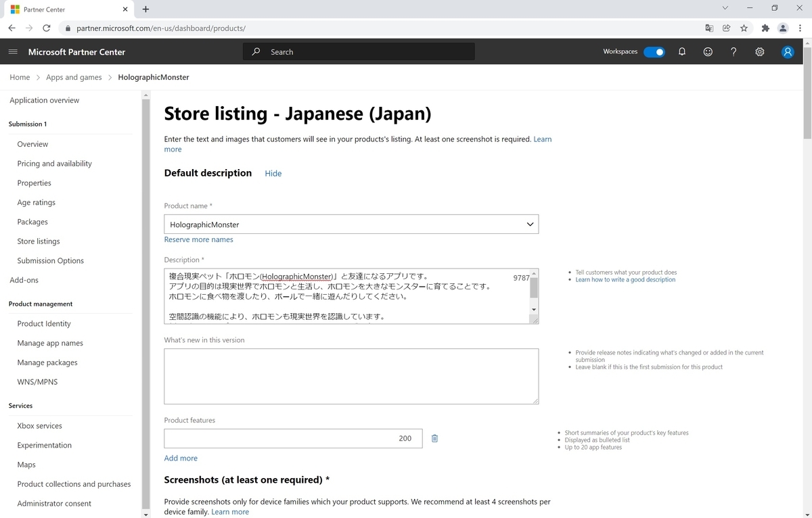Open Learn how to write a good description

pos(625,279)
